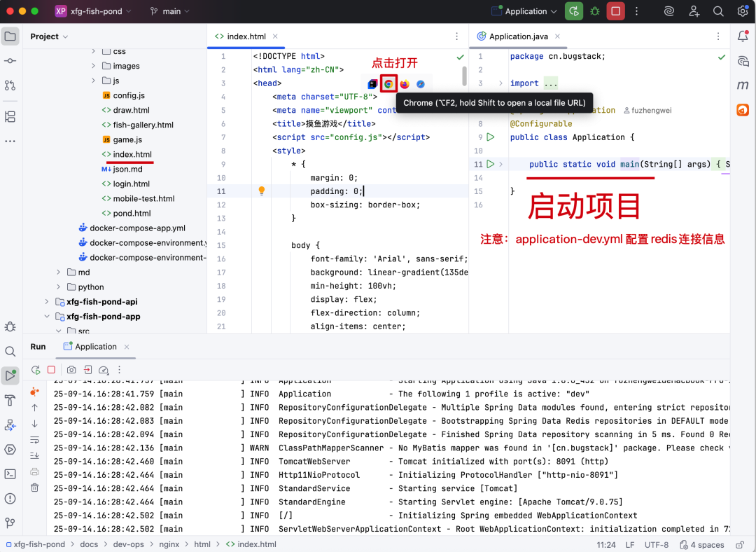
Task: Open the Git tool window icon at bottom left
Action: [x=10, y=523]
